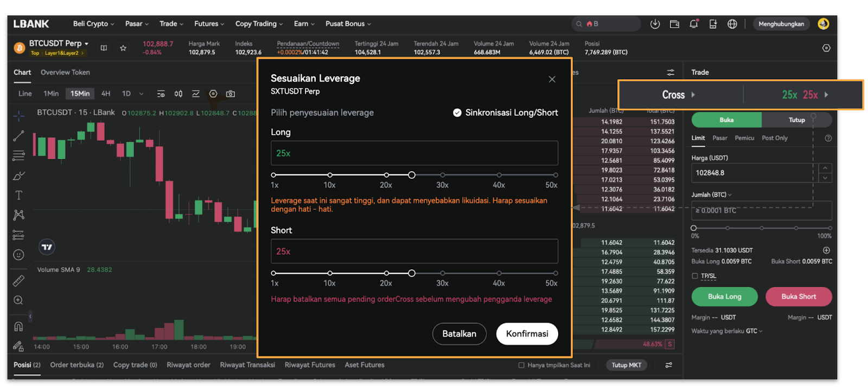This screenshot has height=390, width=868.
Task: Toggle Sinkronisasi Long/Short checkbox
Action: point(457,112)
